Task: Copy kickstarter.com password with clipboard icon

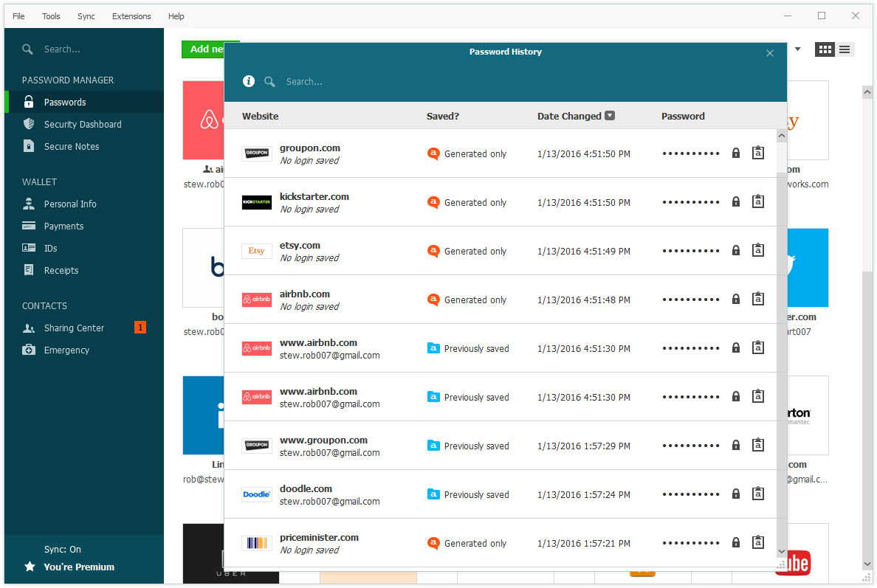Action: pos(757,201)
